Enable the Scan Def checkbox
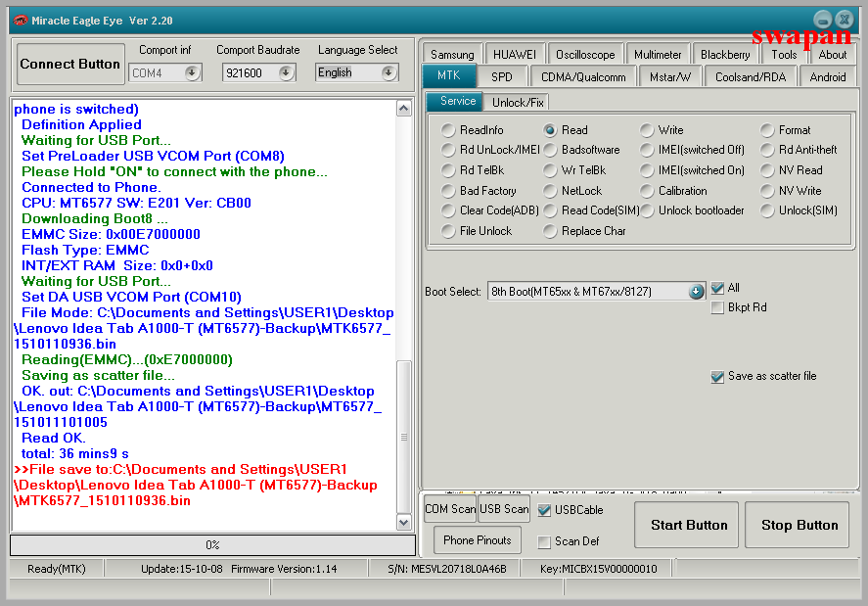The image size is (868, 606). pyautogui.click(x=544, y=541)
